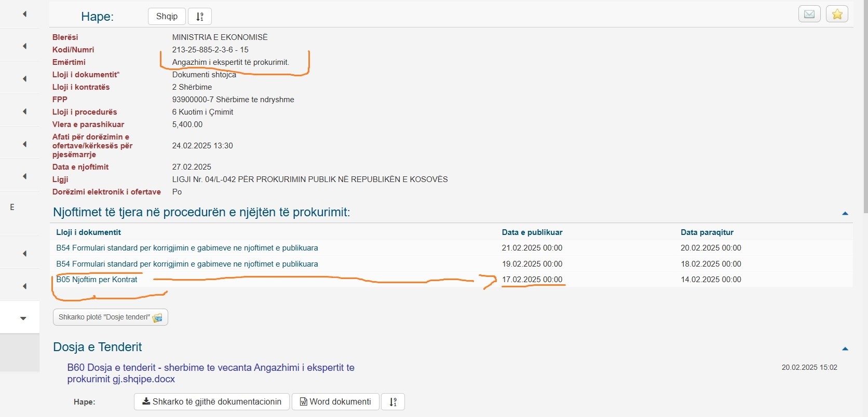This screenshot has height=417, width=868.
Task: Open the B54 correction form published 19.02.2025
Action: 187,264
